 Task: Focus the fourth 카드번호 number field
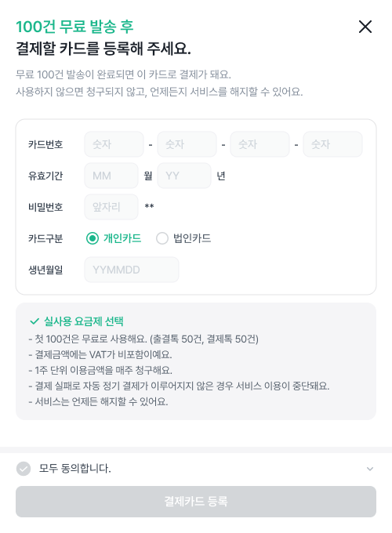click(x=332, y=144)
